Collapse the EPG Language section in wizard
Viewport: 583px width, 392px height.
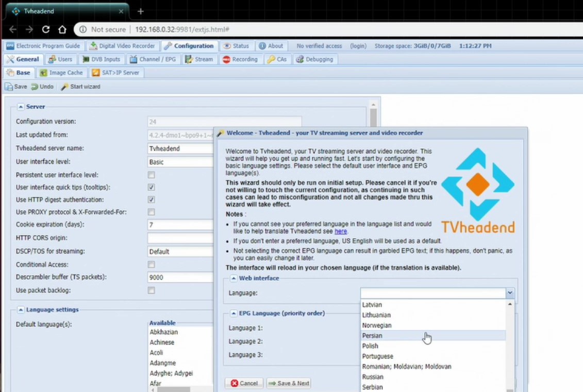tap(234, 314)
